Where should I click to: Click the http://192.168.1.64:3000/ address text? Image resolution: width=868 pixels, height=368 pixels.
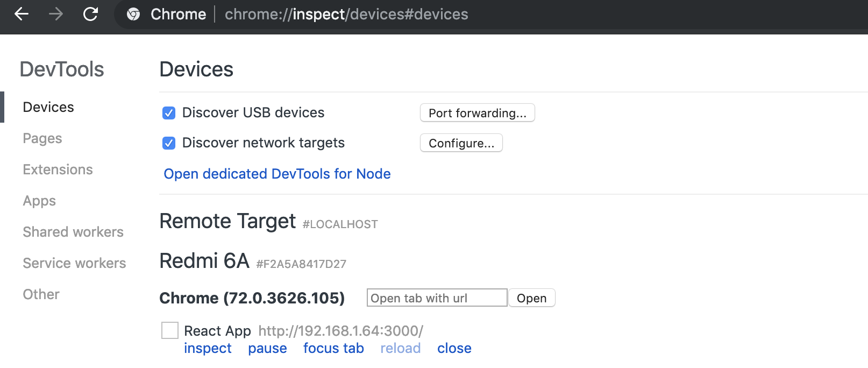[x=341, y=331]
